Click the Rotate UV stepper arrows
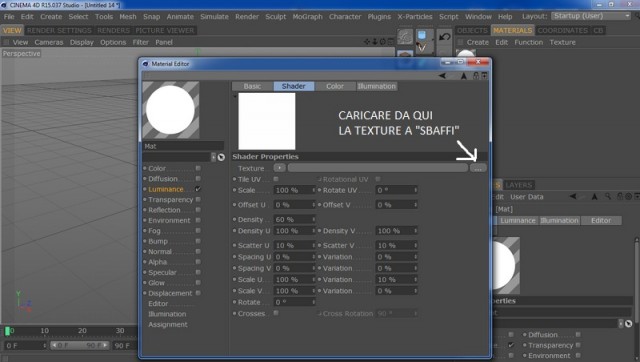Image resolution: width=640 pixels, height=362 pixels. [x=416, y=190]
